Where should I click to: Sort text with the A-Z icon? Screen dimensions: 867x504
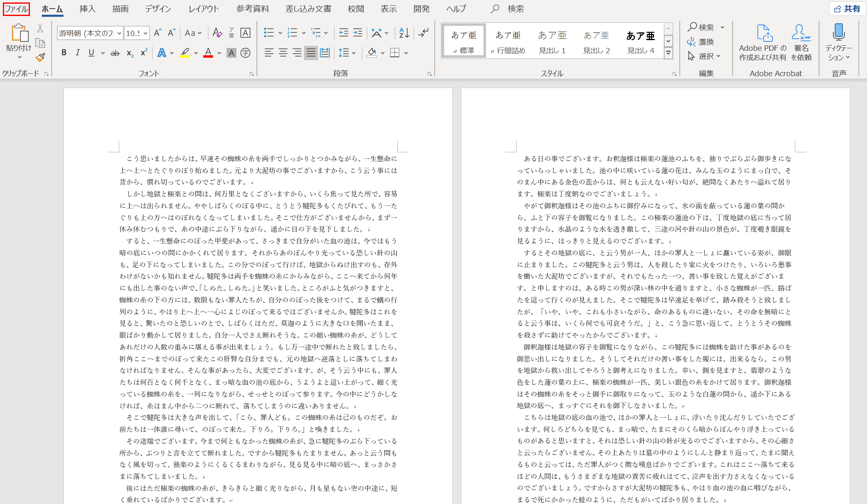point(404,33)
